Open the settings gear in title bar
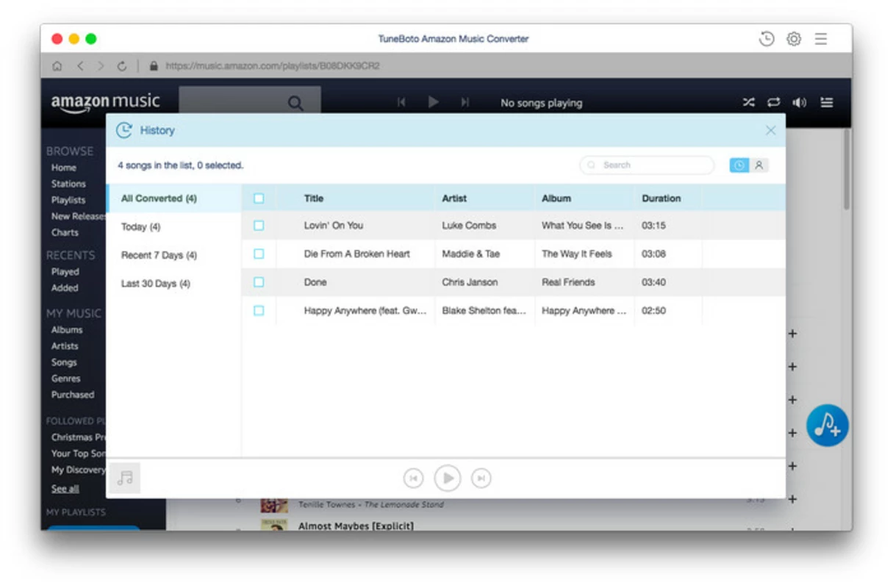 (794, 39)
